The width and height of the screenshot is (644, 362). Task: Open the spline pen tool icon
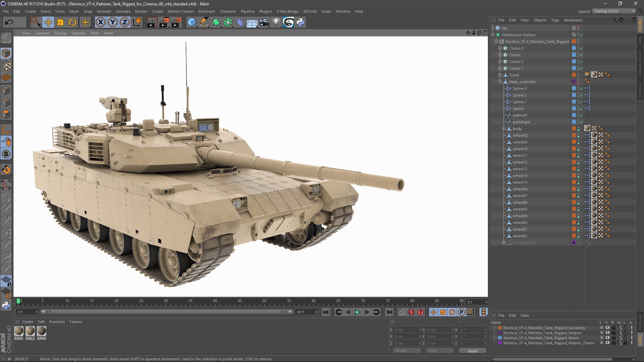point(204,22)
